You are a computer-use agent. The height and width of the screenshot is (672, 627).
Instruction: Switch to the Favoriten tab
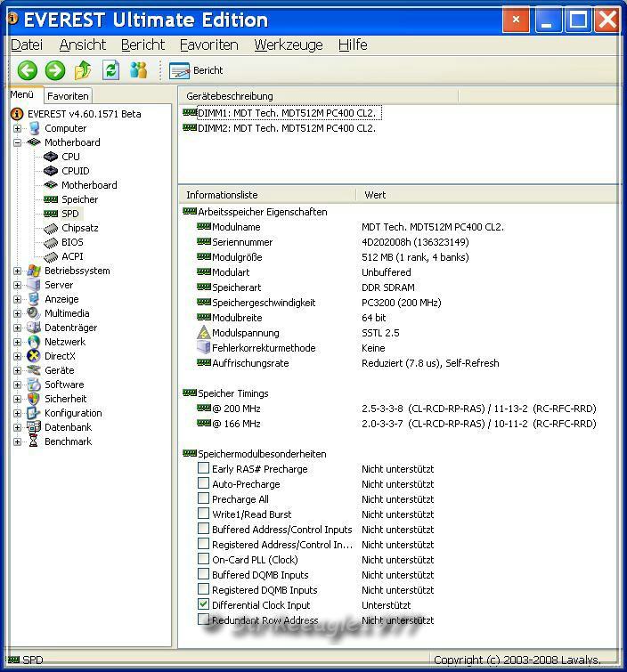(x=68, y=96)
